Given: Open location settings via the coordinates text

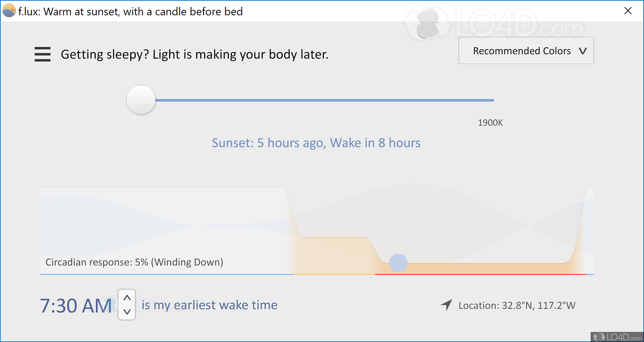Looking at the screenshot, I should point(517,305).
